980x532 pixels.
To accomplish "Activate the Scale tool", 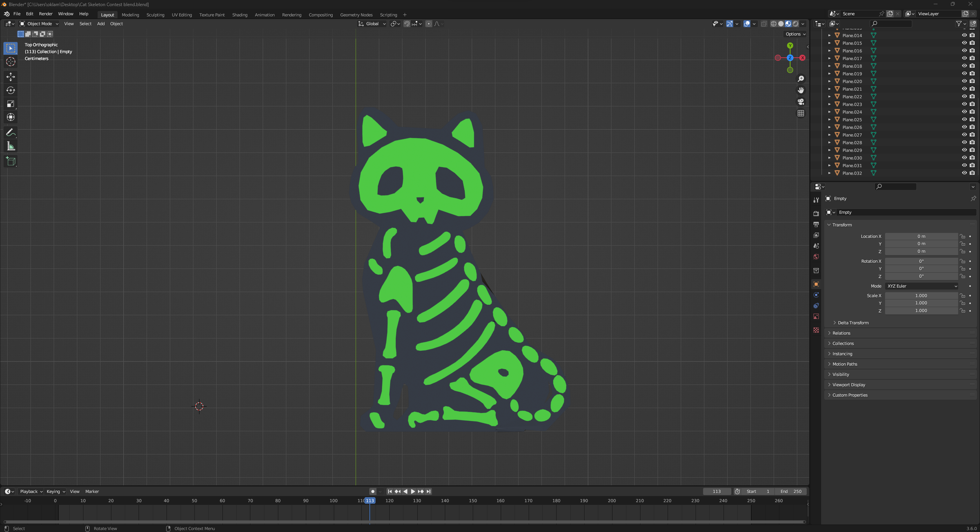I will 11,104.
